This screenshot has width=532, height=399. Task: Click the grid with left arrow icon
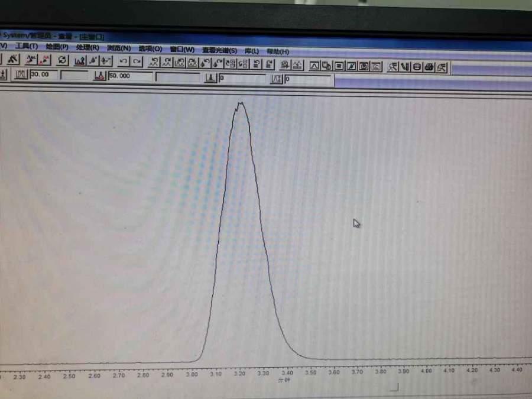point(231,63)
